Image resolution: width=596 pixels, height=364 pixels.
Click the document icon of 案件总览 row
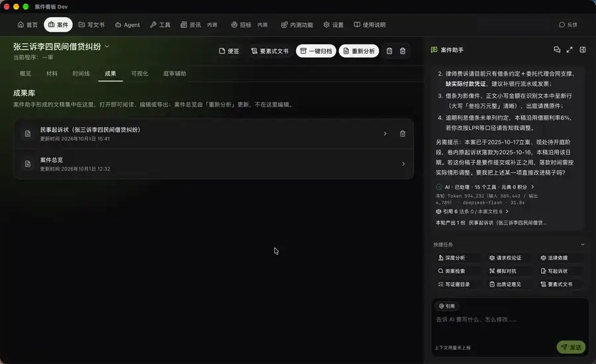(x=27, y=163)
